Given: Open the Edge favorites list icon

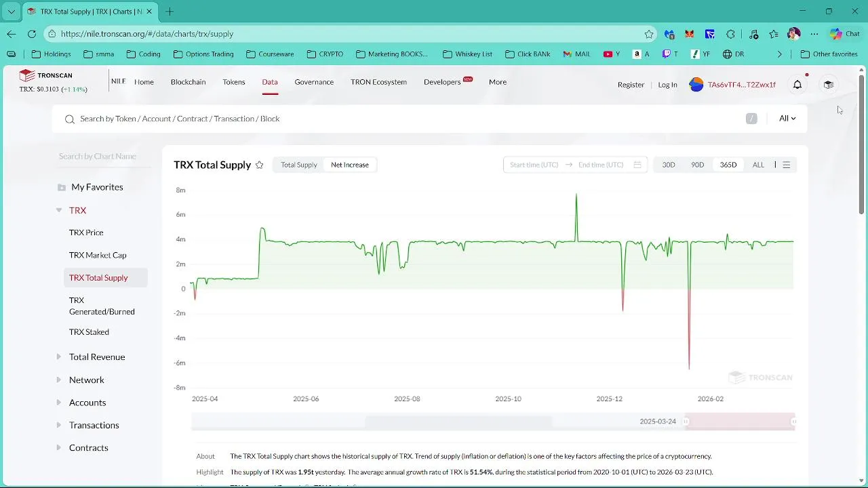Looking at the screenshot, I should point(774,34).
